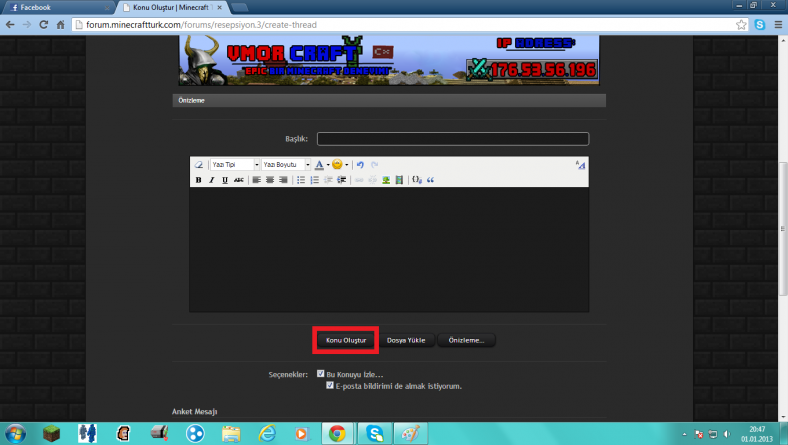The height and width of the screenshot is (445, 788).
Task: Click the outdent icon in the editor
Action: 328,180
